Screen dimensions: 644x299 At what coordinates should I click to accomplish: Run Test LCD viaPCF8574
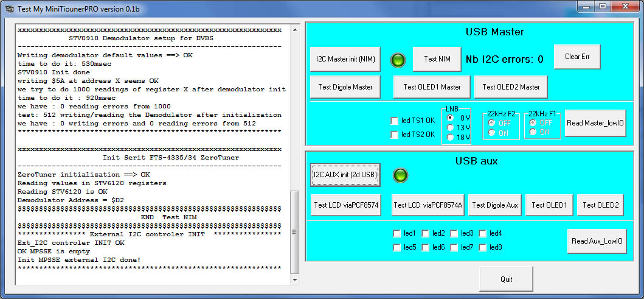[346, 205]
